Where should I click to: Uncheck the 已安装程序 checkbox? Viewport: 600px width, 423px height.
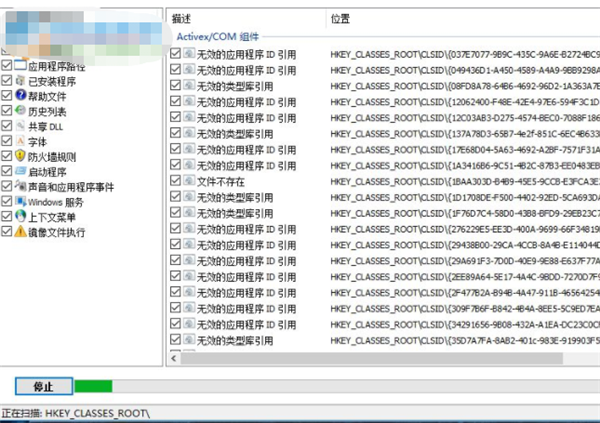(7, 80)
